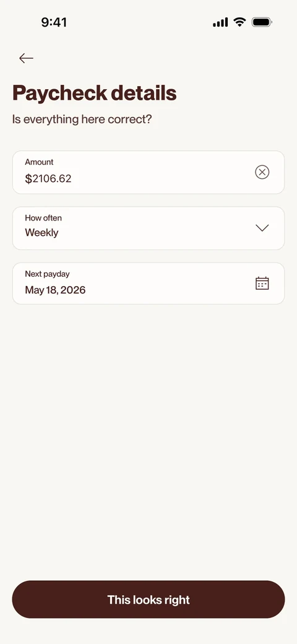Confirm with This looks right button
The image size is (297, 644).
[148, 599]
